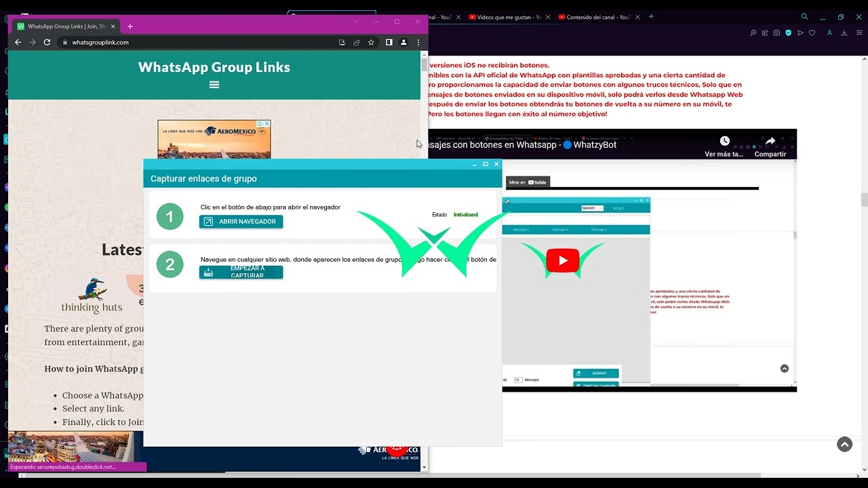The image size is (868, 488).
Task: Toggle the Chrome side panel icon
Action: pyautogui.click(x=389, y=42)
